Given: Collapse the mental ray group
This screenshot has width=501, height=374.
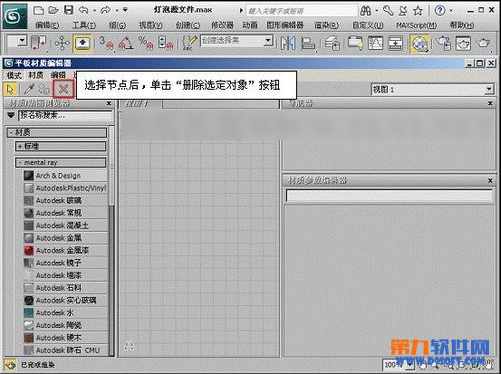Looking at the screenshot, I should pos(61,163).
